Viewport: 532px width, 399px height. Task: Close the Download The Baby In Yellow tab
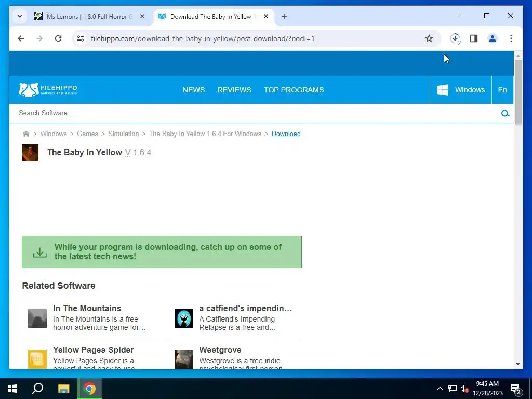coord(266,16)
